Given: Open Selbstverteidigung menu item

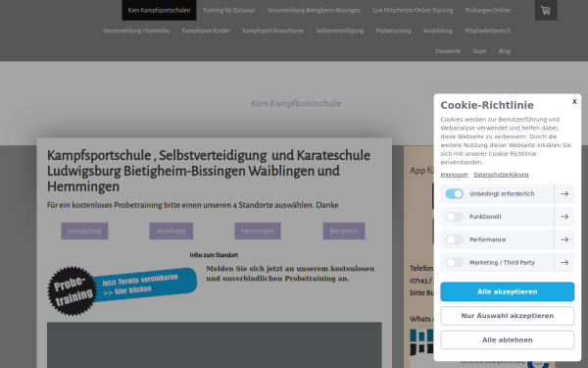Looking at the screenshot, I should click(340, 30).
